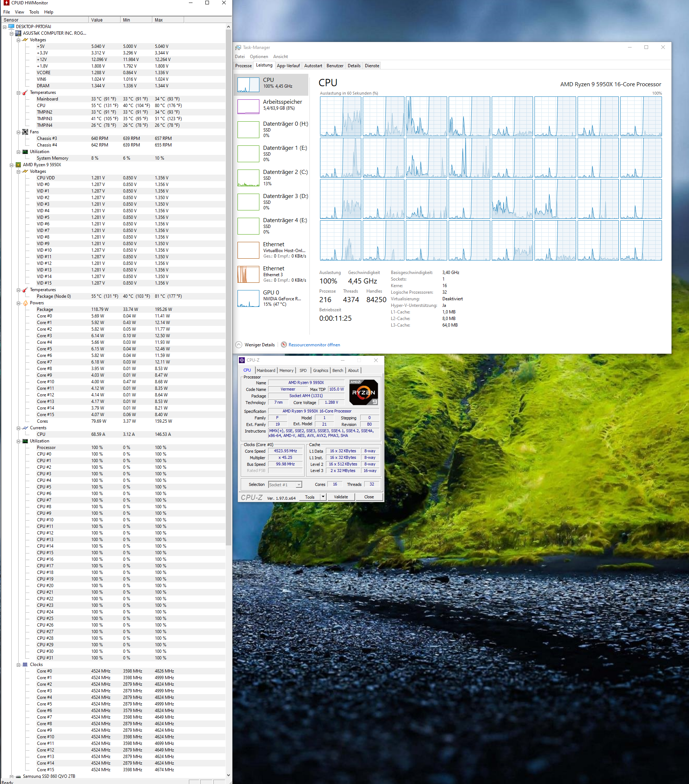Click the chevron icon beside Weniger Details
This screenshot has width=689, height=784.
(239, 345)
